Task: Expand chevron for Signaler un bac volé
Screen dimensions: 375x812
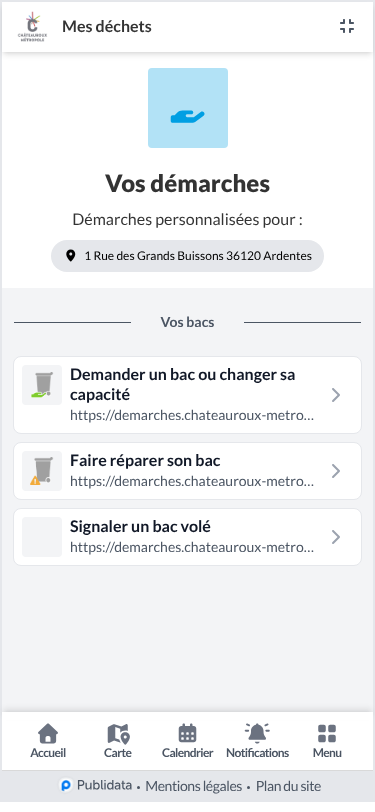Action: click(336, 537)
